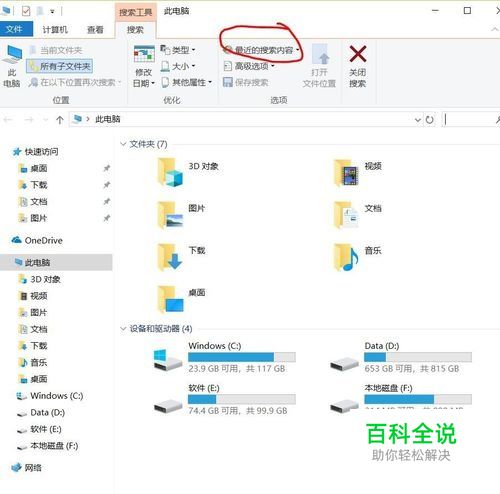Unpin 文档 from quick access
Screen dimensions: 500x494
click(106, 201)
